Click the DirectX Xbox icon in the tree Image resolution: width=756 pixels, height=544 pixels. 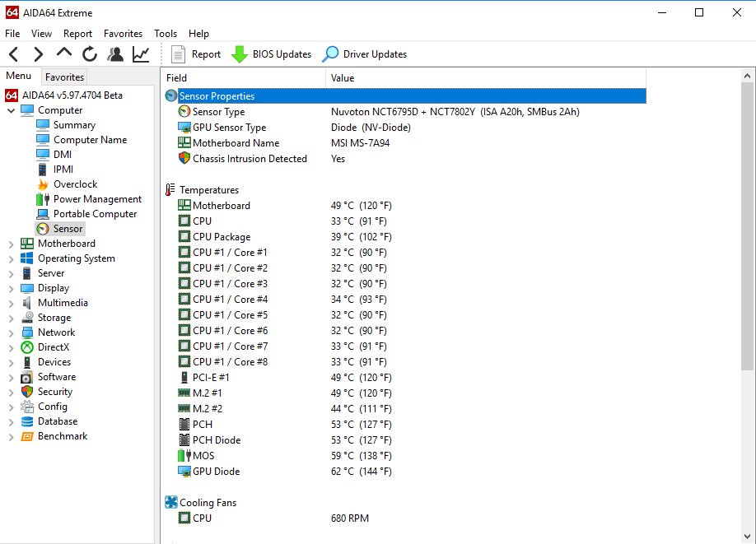point(27,347)
